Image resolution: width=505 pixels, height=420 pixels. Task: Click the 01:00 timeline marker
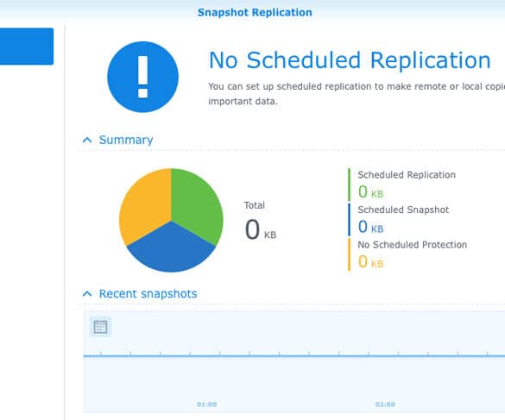click(207, 404)
